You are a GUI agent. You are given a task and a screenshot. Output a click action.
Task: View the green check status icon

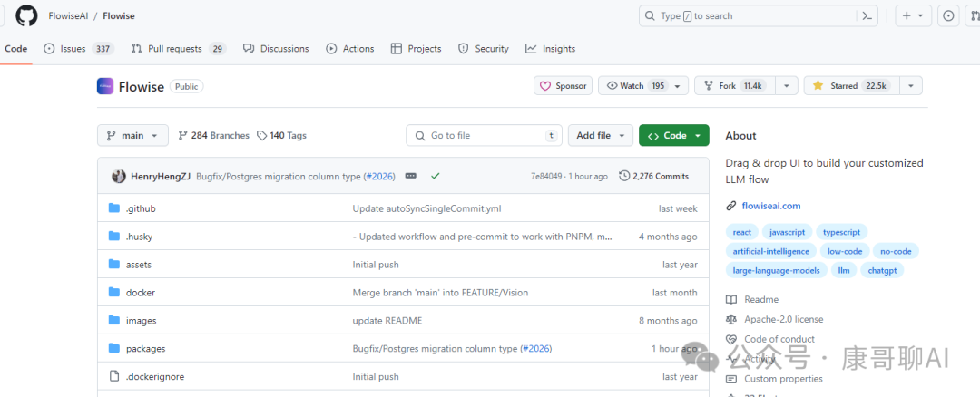(x=436, y=177)
